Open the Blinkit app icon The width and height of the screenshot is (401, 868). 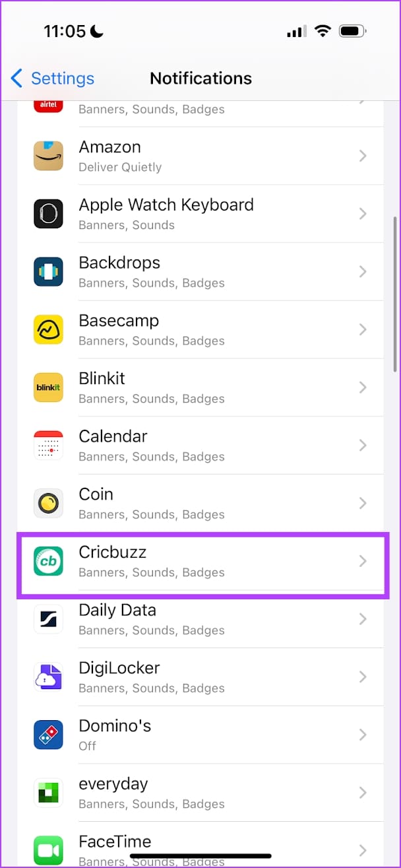[x=48, y=387]
